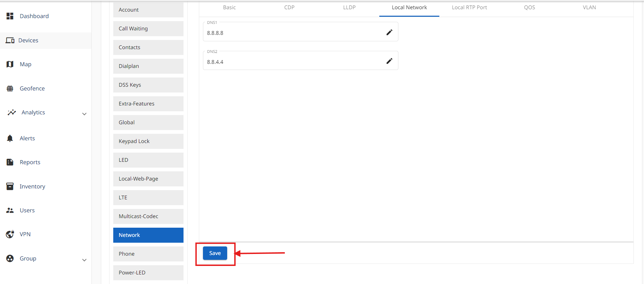Switch to the VLAN tab
This screenshot has width=644, height=284.
tap(589, 8)
